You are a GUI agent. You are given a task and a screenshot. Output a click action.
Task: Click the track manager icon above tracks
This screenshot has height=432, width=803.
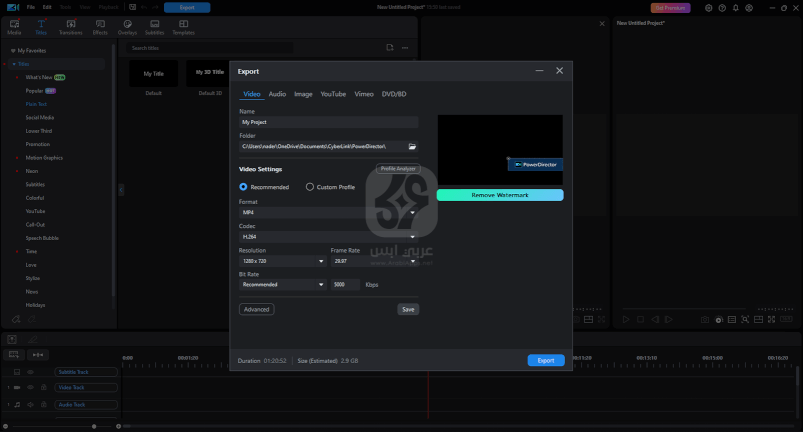[14, 355]
